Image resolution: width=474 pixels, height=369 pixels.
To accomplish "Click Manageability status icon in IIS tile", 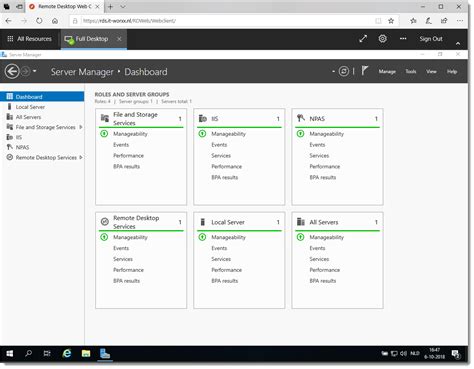I will pyautogui.click(x=202, y=134).
